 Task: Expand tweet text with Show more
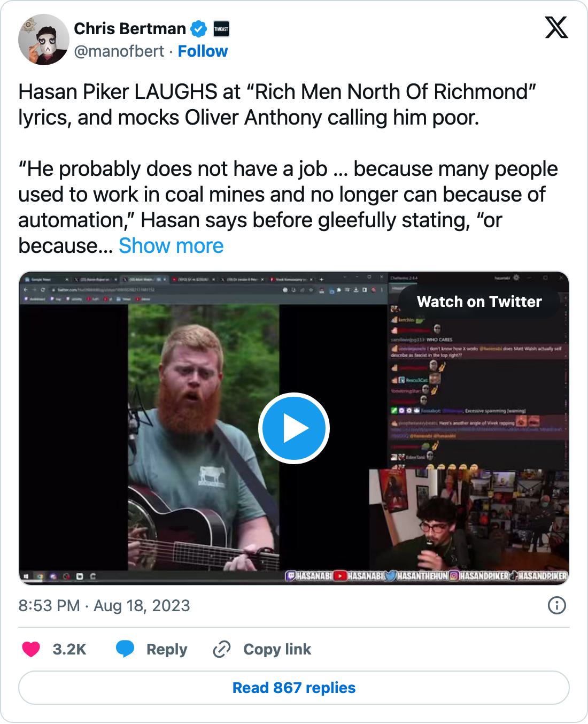(171, 246)
